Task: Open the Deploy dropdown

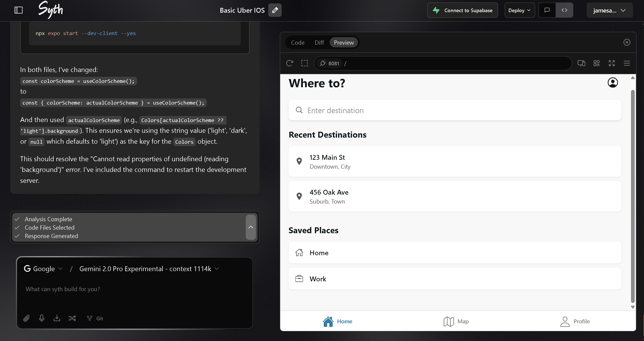Action: tap(520, 10)
